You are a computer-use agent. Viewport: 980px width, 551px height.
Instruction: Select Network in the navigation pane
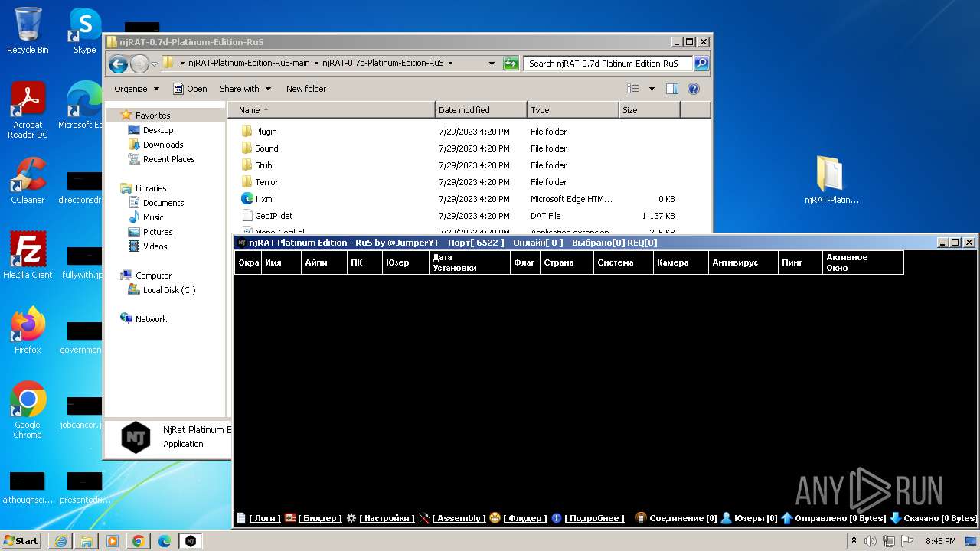point(151,319)
